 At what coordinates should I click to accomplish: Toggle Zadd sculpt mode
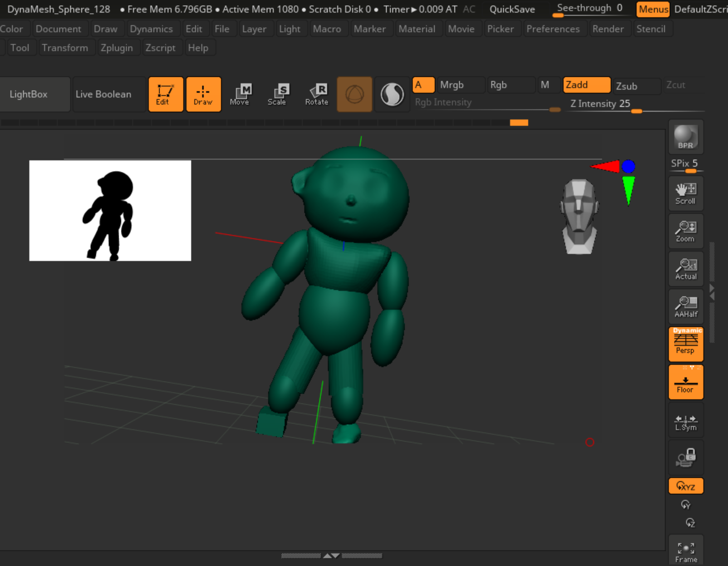(x=587, y=85)
